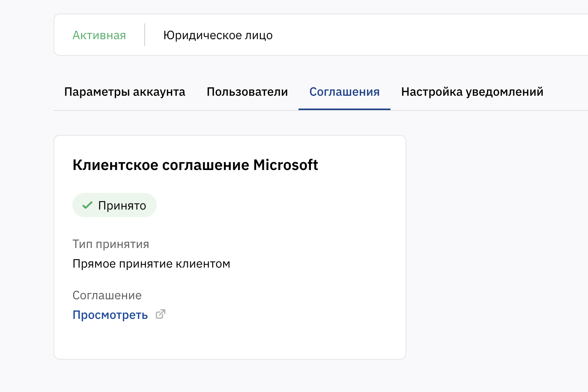Click the Просмотреть agreement link
Image resolution: width=588 pixels, height=392 pixels.
(110, 315)
